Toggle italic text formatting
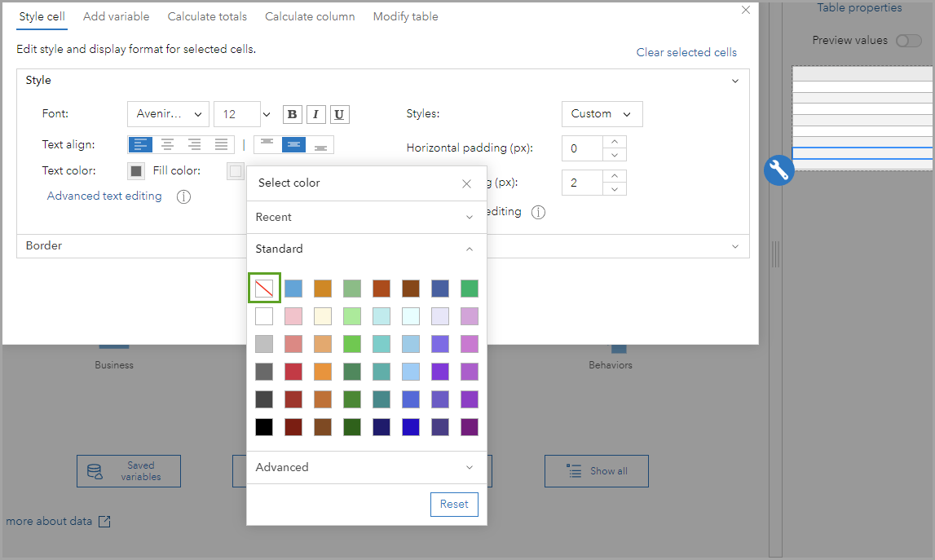 pyautogui.click(x=315, y=114)
